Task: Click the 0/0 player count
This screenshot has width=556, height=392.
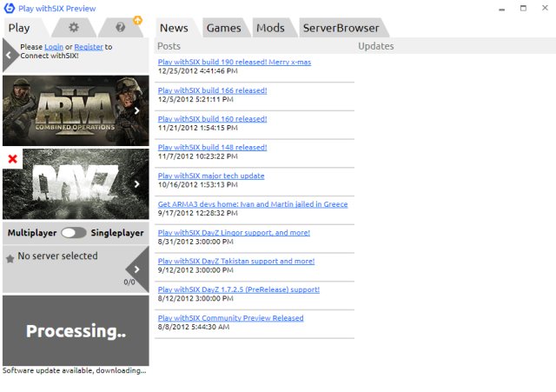Action: [x=129, y=282]
